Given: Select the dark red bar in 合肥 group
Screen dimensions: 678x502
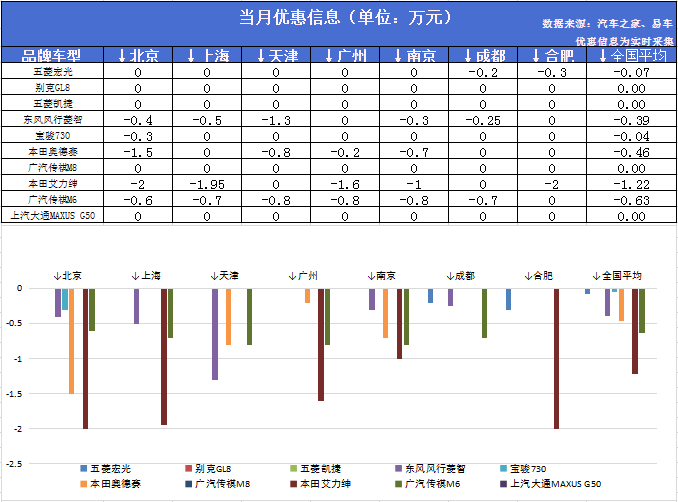Looking at the screenshot, I should pos(556,358).
